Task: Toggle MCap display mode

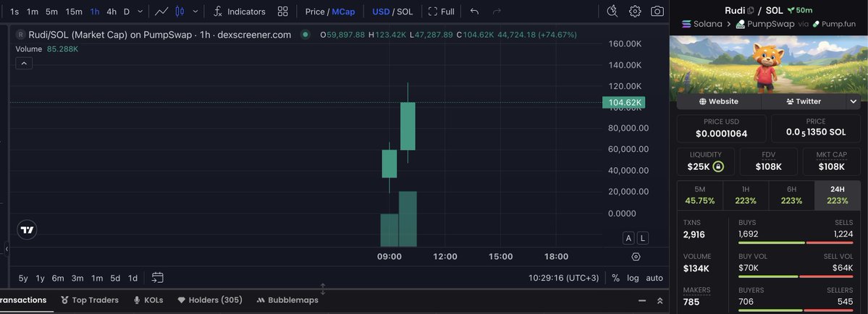Action: (343, 12)
